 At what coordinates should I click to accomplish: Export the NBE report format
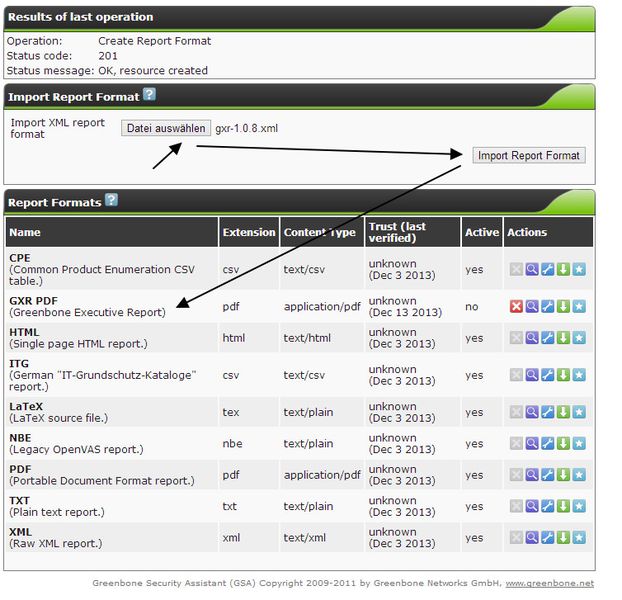[x=563, y=443]
